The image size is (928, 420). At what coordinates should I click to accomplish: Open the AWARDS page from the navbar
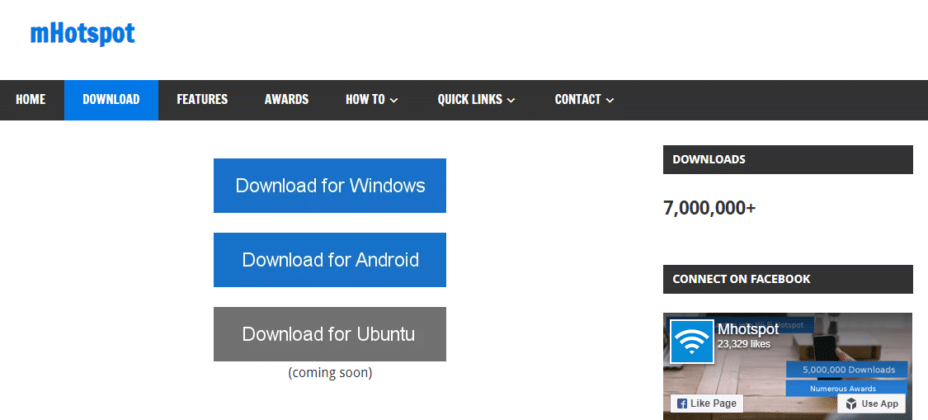[286, 100]
